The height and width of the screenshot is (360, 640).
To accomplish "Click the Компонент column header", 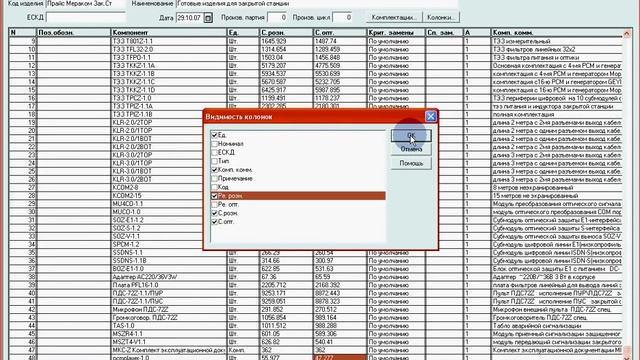I will pyautogui.click(x=169, y=33).
